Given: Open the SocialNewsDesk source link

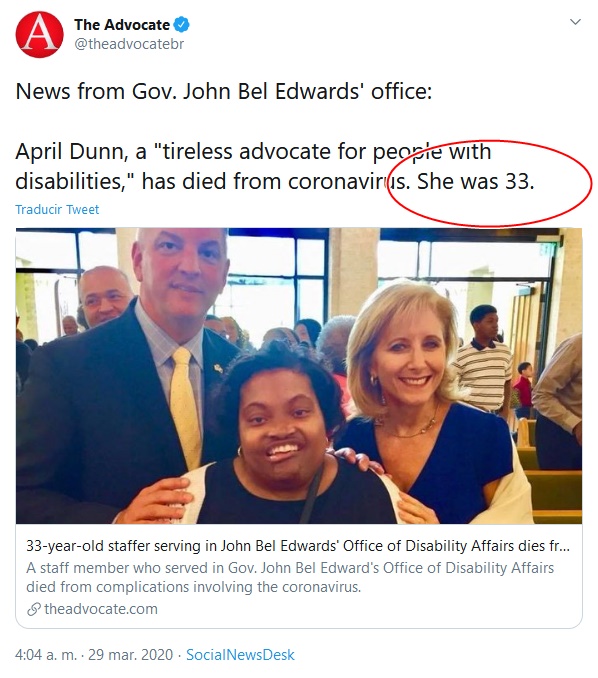Looking at the screenshot, I should click(240, 655).
